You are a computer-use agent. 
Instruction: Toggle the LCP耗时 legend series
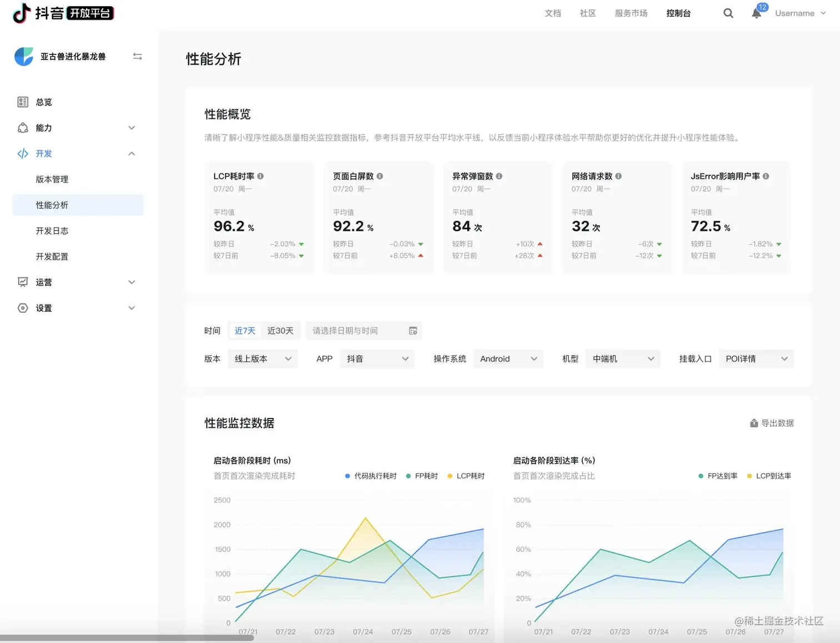pos(466,476)
